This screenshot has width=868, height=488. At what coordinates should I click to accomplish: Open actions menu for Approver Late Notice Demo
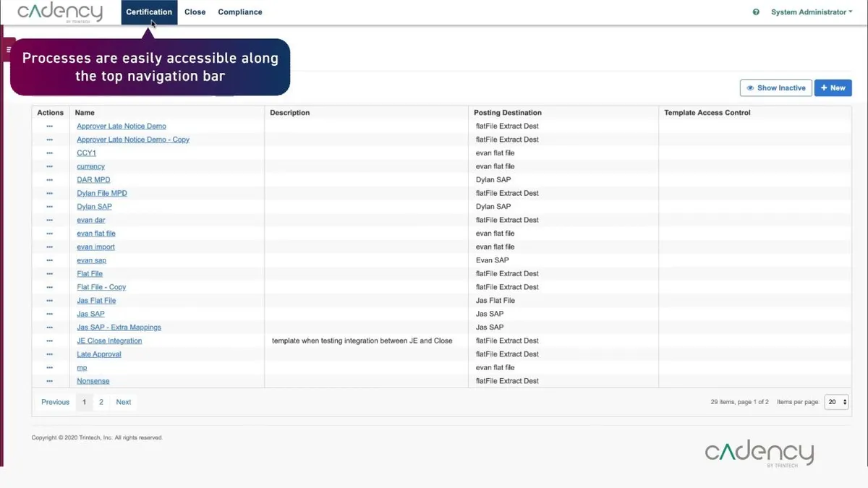coord(50,127)
